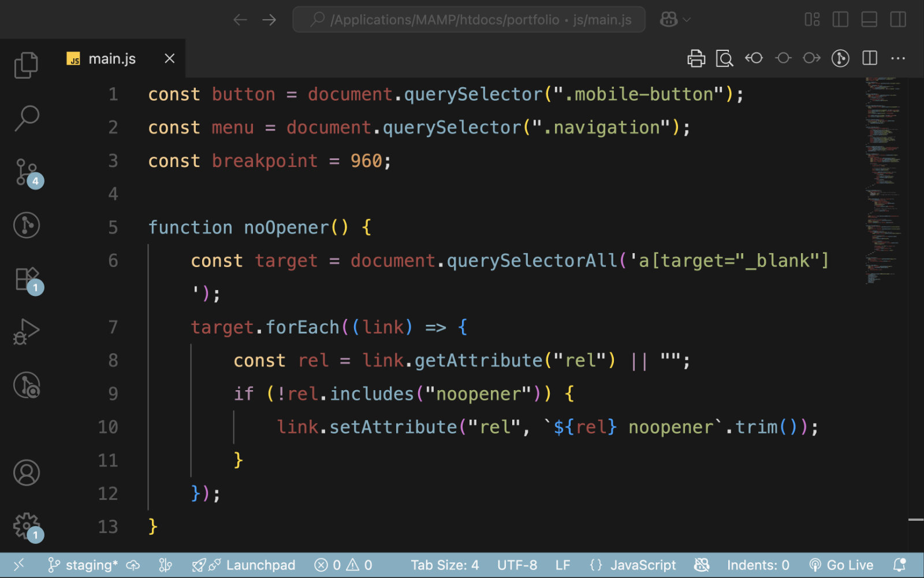Open Git Graph circle icon in activity bar

(x=27, y=225)
